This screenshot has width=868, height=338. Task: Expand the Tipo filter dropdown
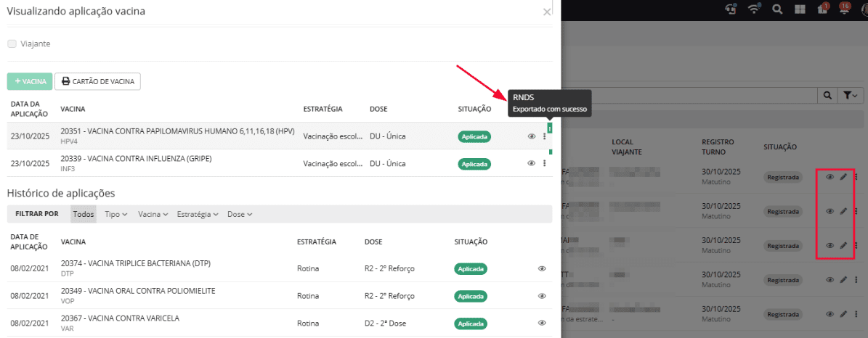point(116,214)
